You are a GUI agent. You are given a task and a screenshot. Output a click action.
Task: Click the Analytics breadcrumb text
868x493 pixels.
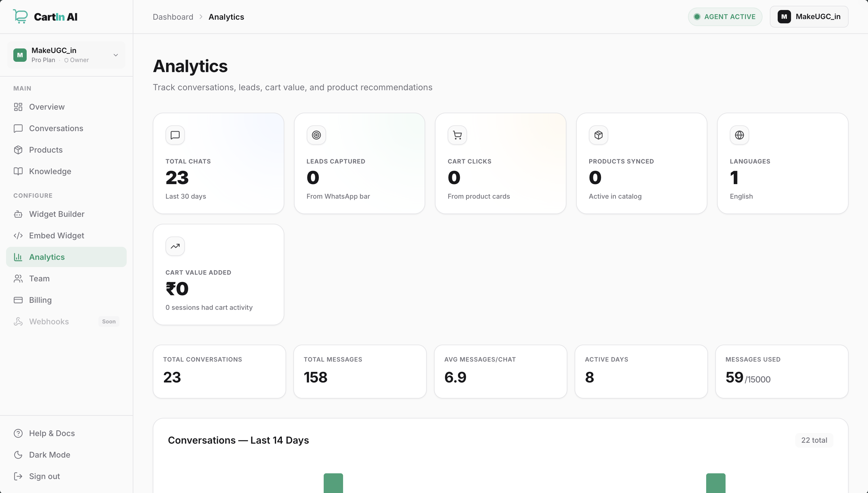click(226, 17)
